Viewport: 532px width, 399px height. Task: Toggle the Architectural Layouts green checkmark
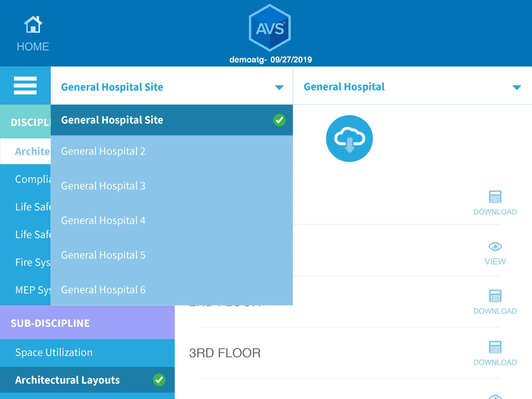click(159, 380)
